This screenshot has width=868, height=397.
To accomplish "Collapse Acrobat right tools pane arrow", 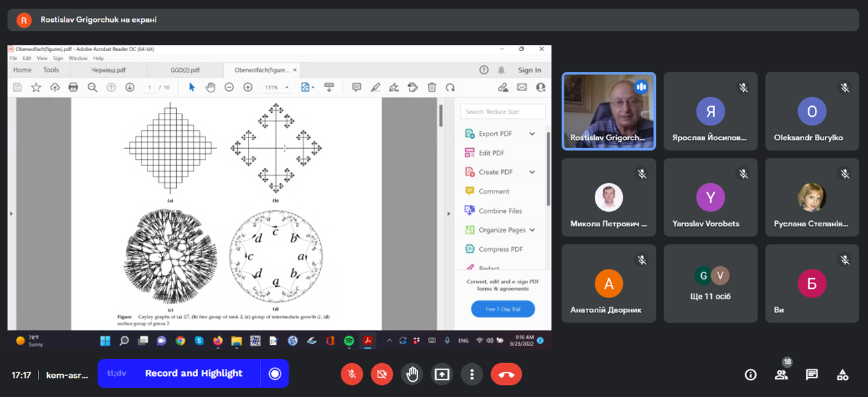I will click(x=449, y=213).
